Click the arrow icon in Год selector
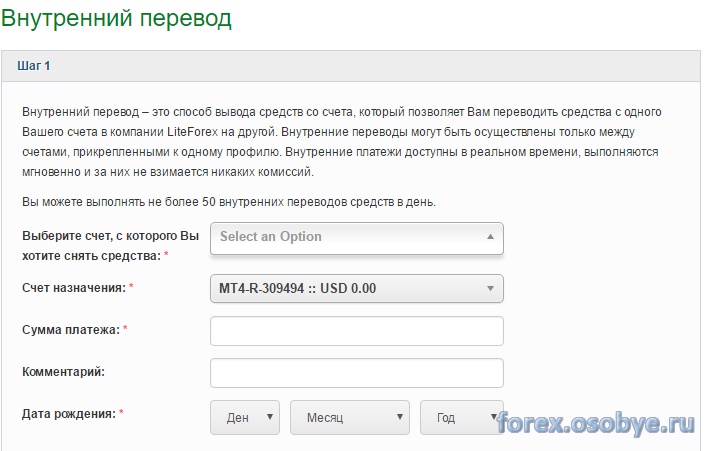The image size is (710, 451). click(492, 417)
